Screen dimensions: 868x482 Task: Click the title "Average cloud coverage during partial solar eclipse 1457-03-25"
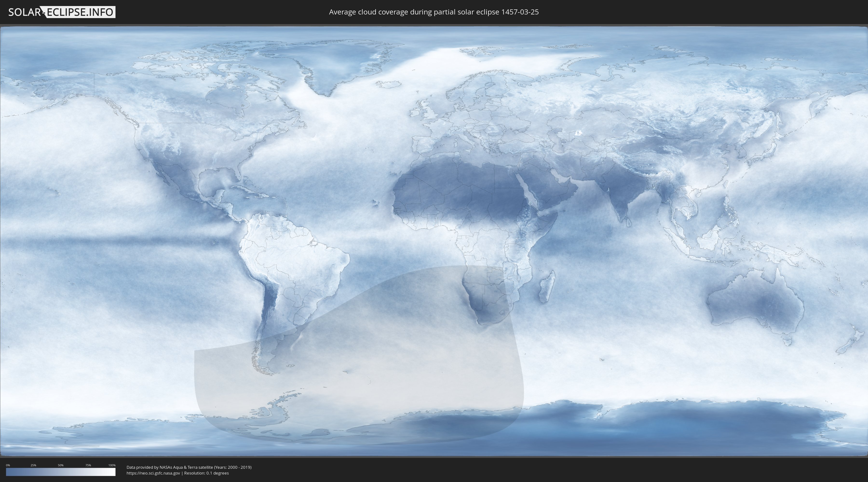[434, 12]
